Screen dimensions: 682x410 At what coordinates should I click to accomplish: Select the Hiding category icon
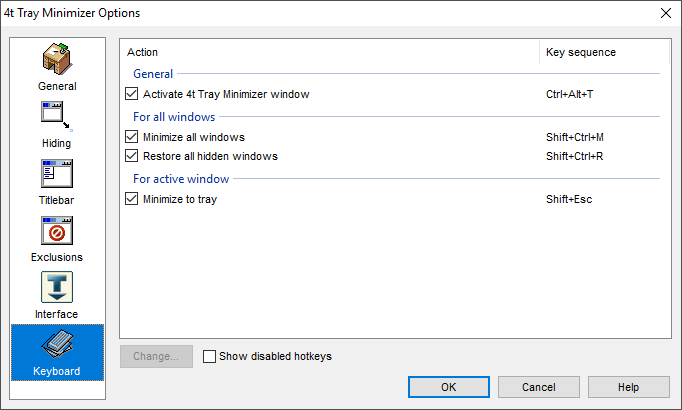coord(57,117)
